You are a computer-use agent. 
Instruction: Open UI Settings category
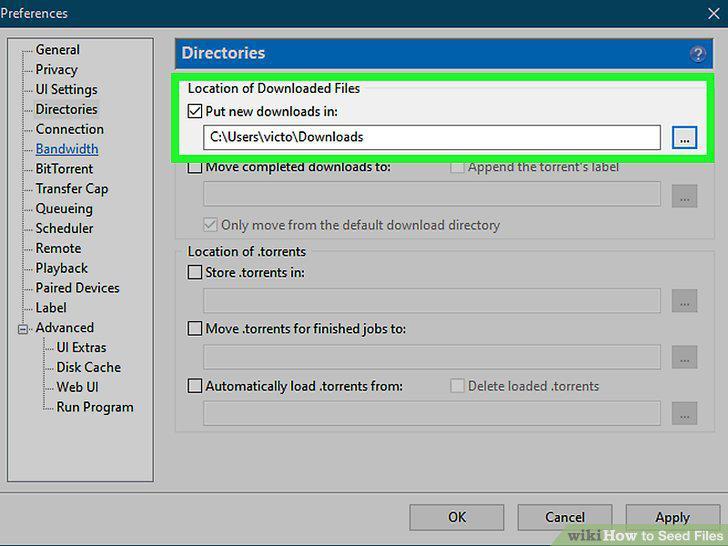pyautogui.click(x=66, y=89)
